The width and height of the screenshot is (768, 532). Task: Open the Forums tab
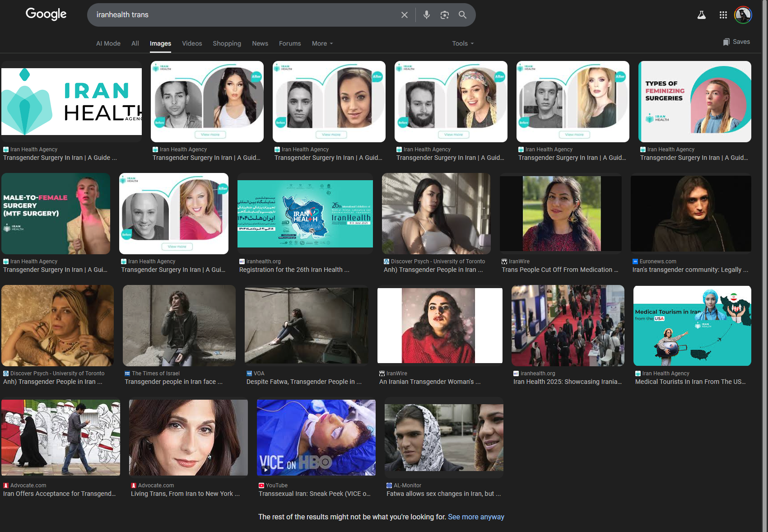[290, 43]
